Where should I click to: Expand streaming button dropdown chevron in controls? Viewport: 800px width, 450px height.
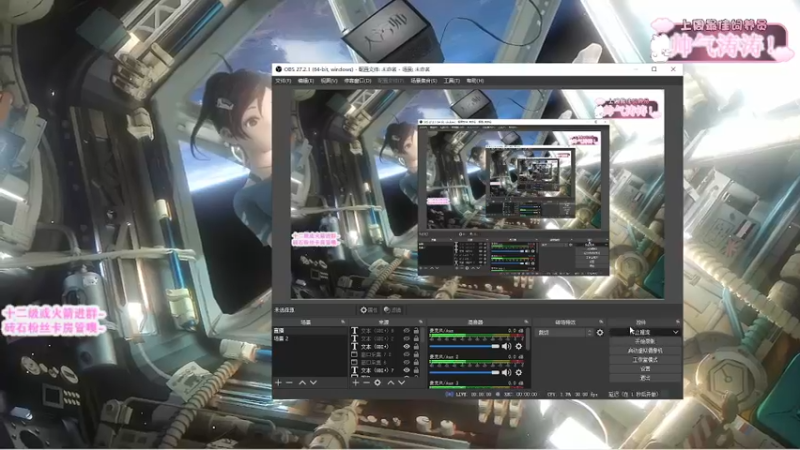[x=676, y=332]
